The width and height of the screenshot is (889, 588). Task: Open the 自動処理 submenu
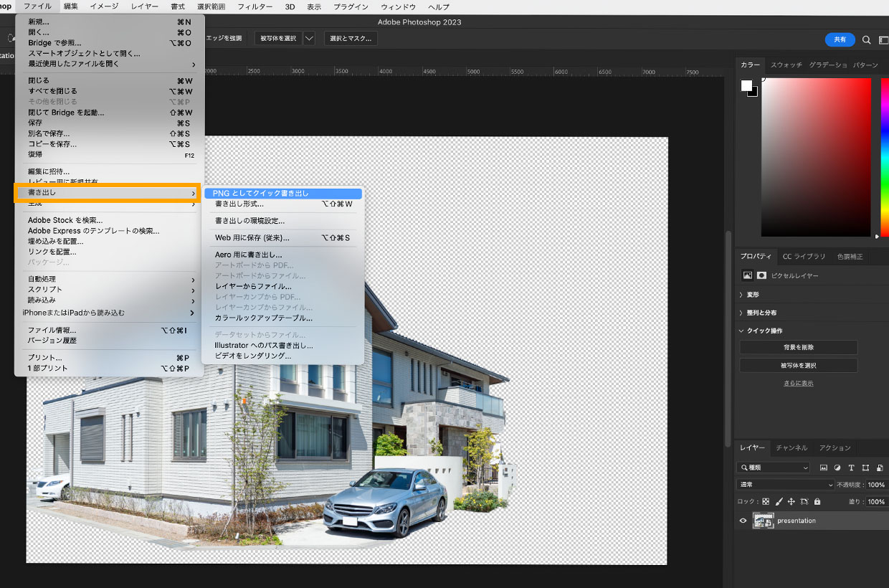pos(110,279)
